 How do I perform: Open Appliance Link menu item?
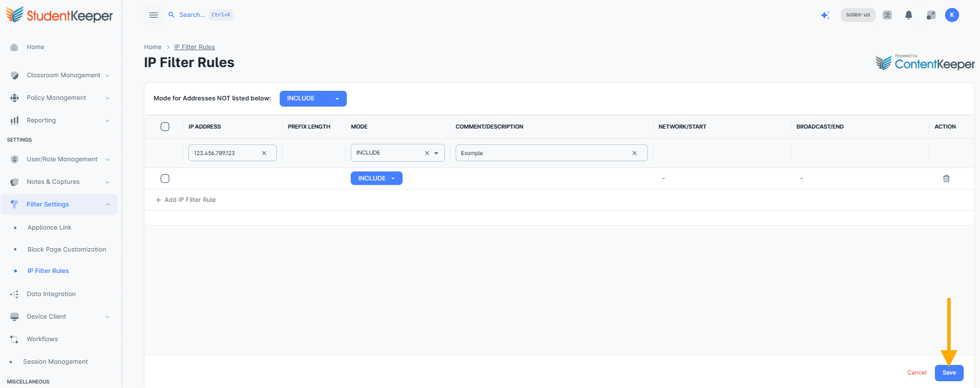click(x=50, y=228)
